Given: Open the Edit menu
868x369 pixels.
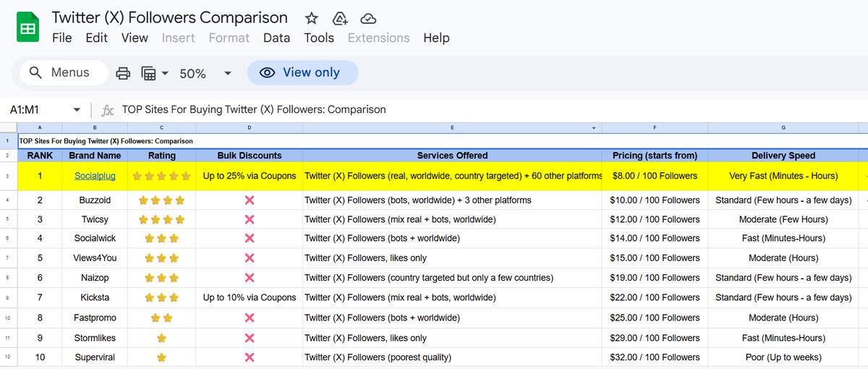Looking at the screenshot, I should click(96, 38).
